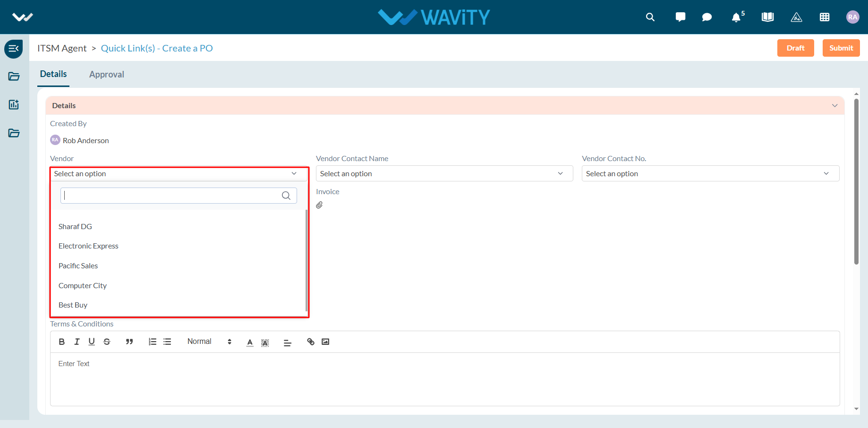Insert an image in editor
This screenshot has width=868, height=428.
(325, 342)
